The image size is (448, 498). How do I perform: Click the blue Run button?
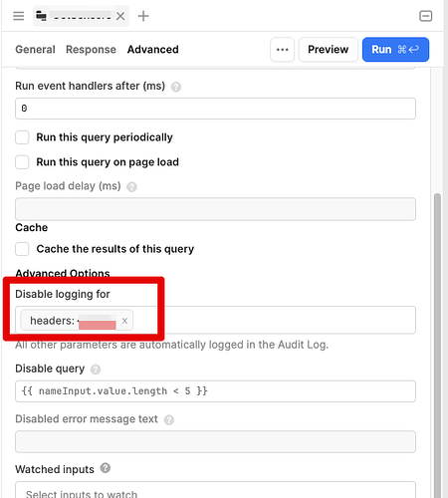click(395, 50)
